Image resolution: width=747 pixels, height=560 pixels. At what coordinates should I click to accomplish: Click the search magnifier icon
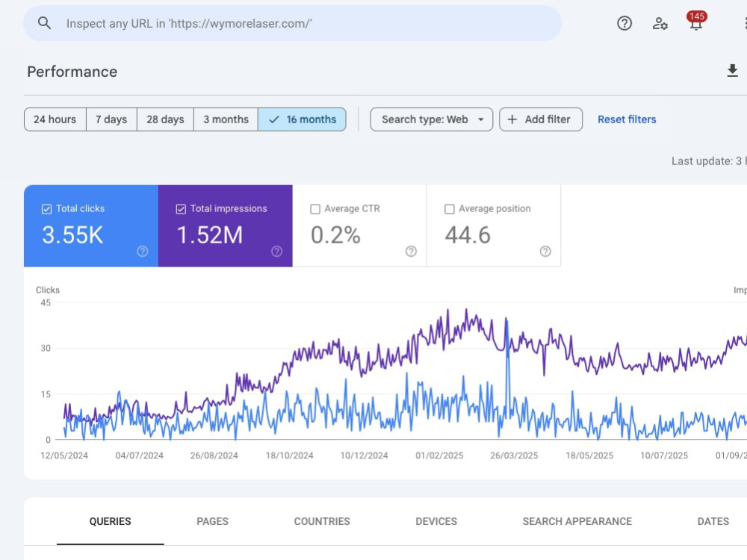pos(44,23)
